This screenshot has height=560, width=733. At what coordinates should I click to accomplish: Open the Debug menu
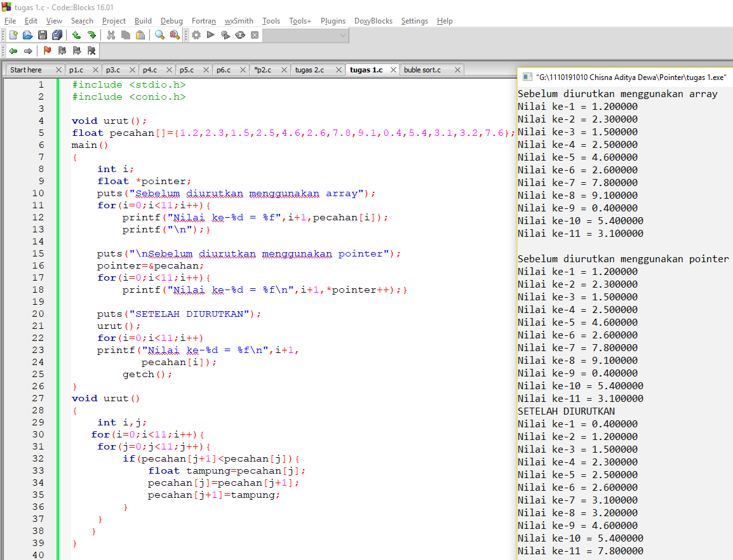pyautogui.click(x=171, y=21)
